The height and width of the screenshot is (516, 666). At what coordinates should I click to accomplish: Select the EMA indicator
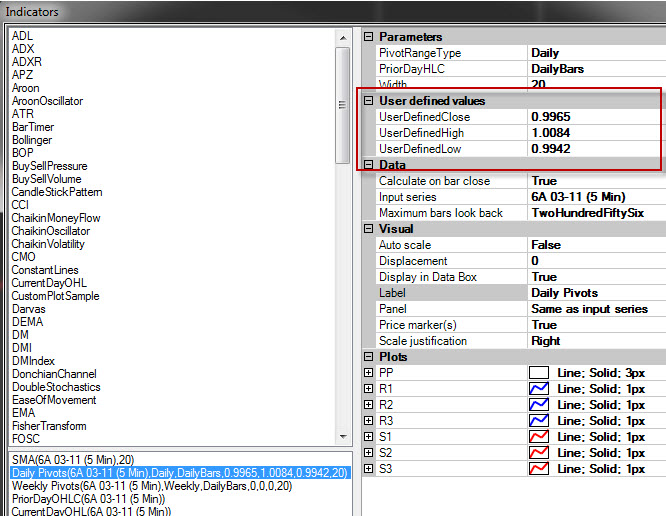click(23, 413)
